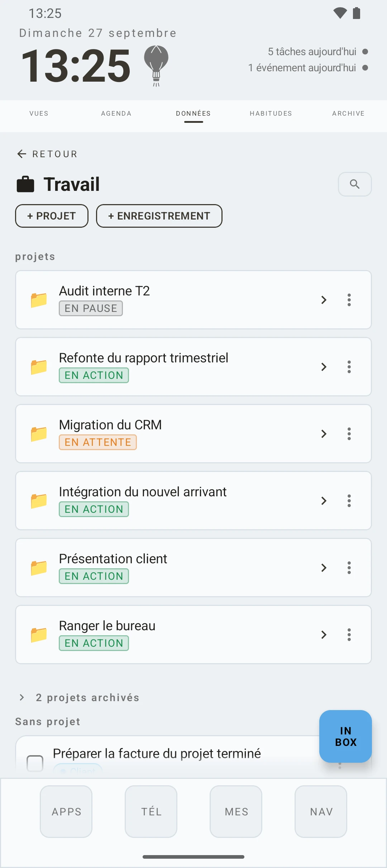This screenshot has height=868, width=387.
Task: Tap the Migration du CRM title
Action: (x=110, y=425)
